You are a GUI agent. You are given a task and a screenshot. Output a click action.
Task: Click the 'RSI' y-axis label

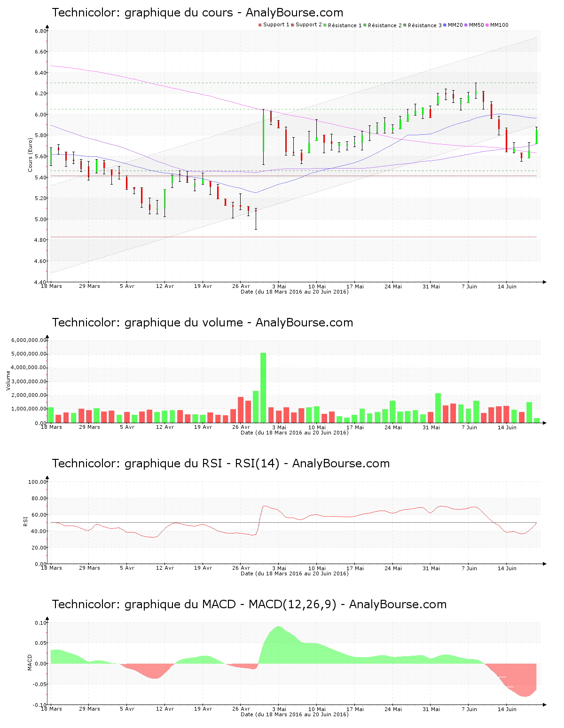click(25, 521)
